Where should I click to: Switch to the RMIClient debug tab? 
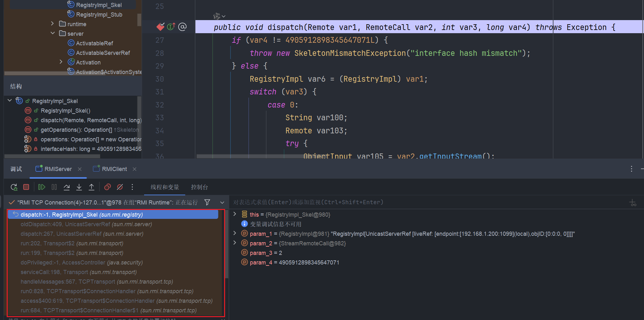[110, 169]
